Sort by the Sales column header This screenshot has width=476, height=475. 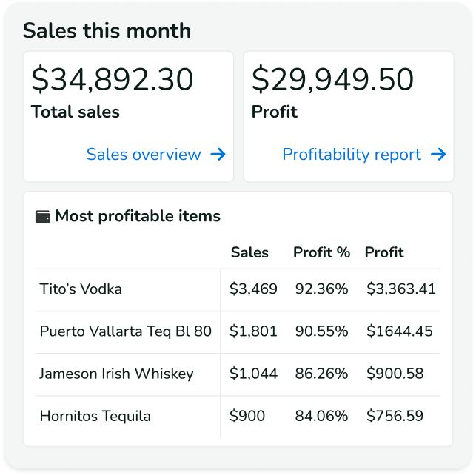tap(249, 252)
